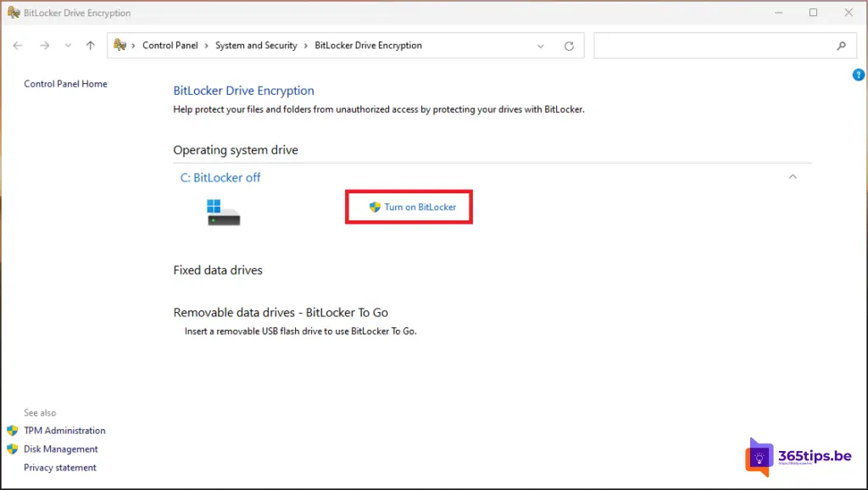
Task: Click Turn on BitLocker link
Action: coord(420,207)
